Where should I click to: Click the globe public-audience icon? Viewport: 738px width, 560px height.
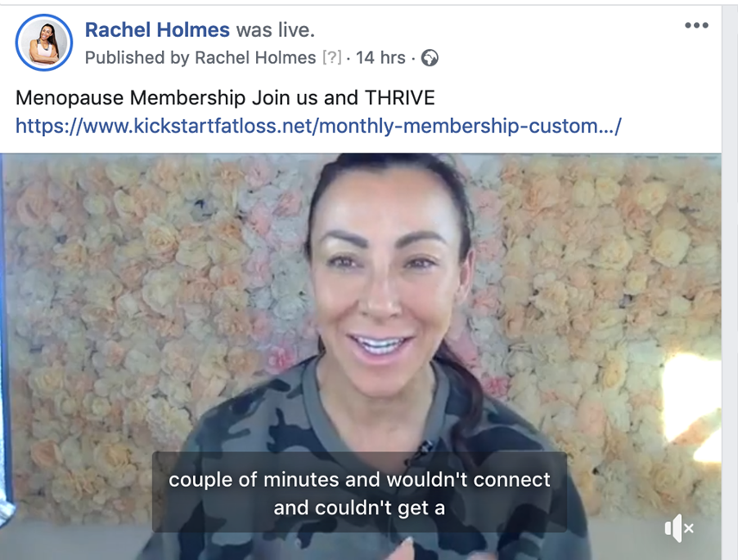coord(429,58)
